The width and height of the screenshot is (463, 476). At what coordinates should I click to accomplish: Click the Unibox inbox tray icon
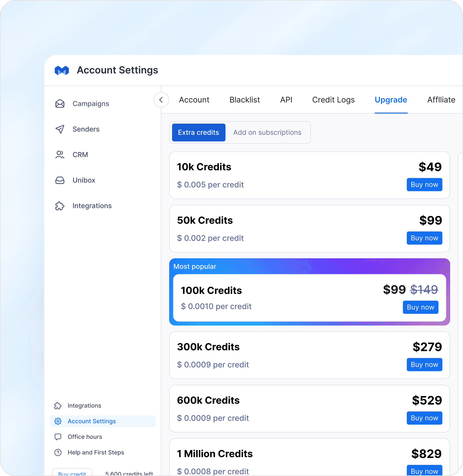tap(60, 180)
